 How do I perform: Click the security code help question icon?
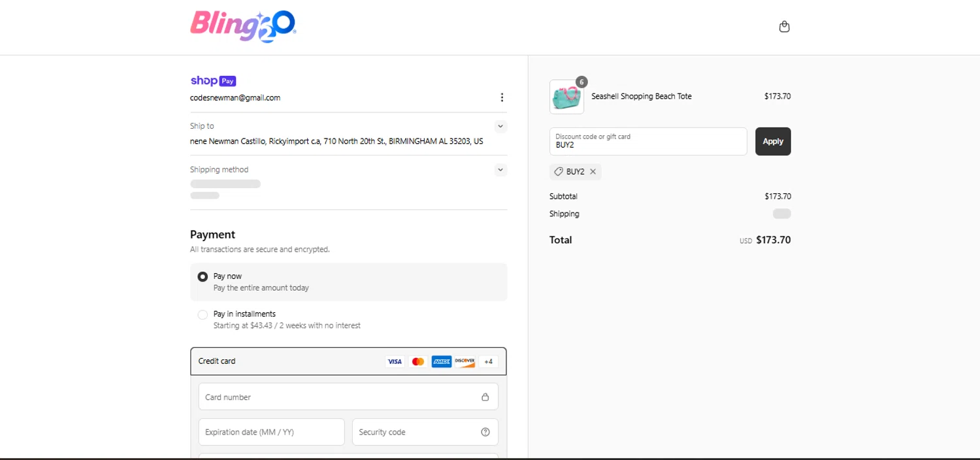click(x=485, y=432)
